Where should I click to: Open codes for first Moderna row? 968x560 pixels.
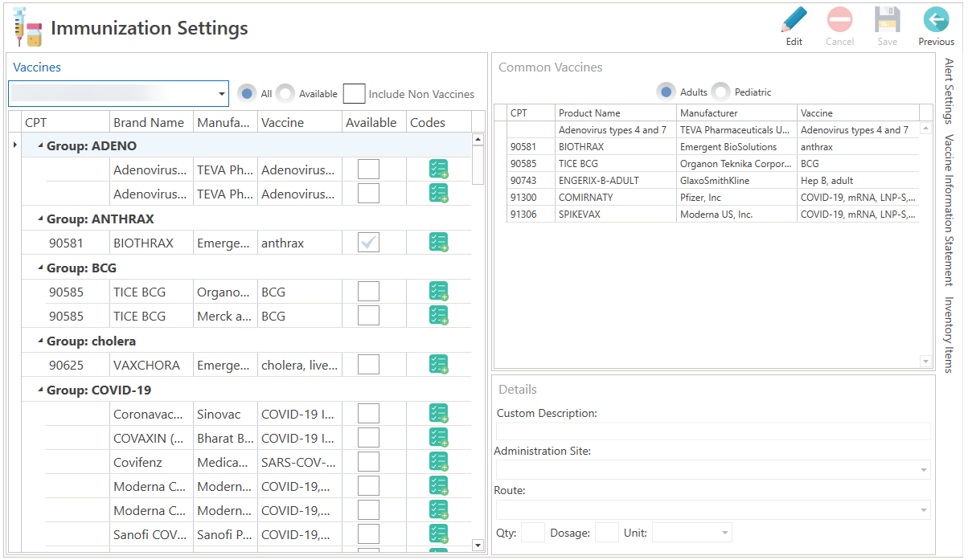pos(438,486)
